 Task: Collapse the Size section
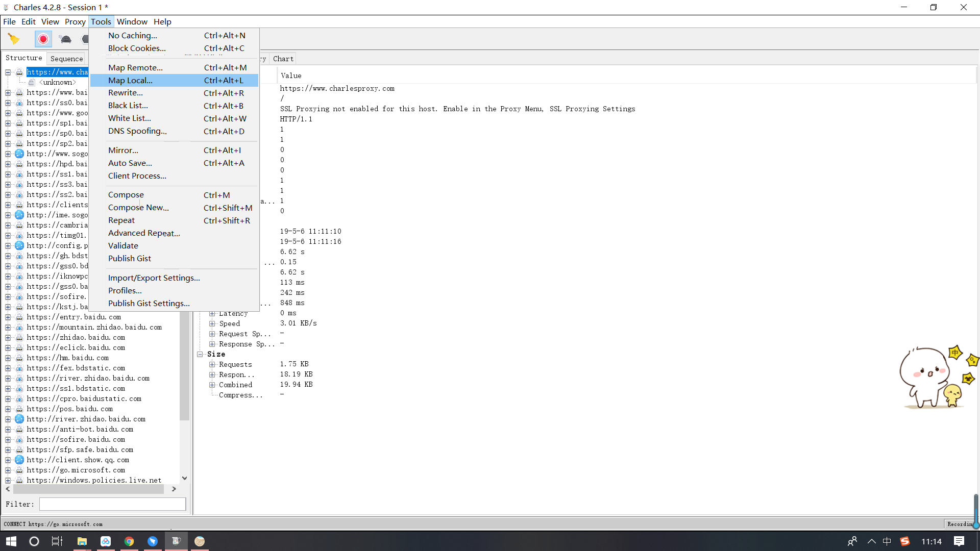click(x=200, y=354)
